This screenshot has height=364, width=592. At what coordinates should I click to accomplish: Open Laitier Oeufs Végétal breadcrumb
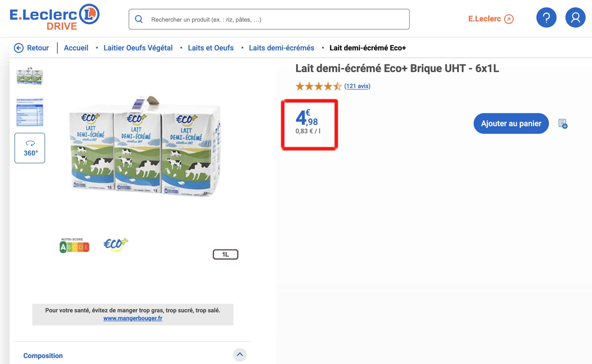click(x=138, y=48)
